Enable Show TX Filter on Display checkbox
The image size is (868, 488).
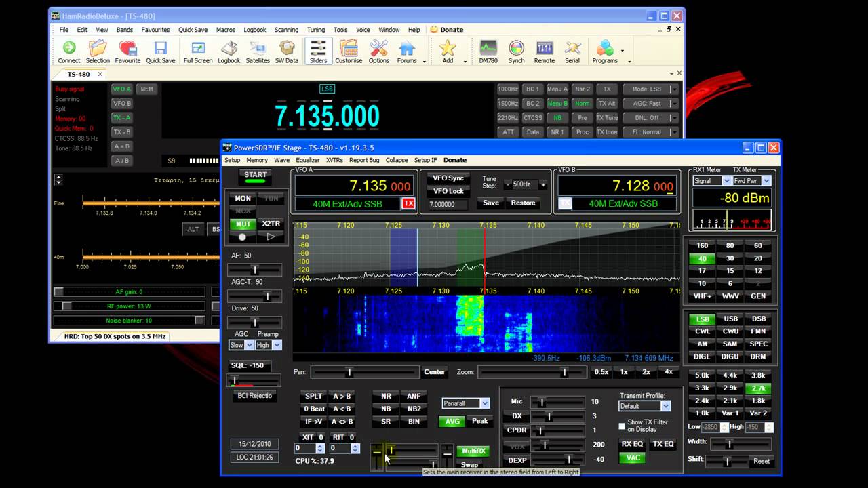622,426
